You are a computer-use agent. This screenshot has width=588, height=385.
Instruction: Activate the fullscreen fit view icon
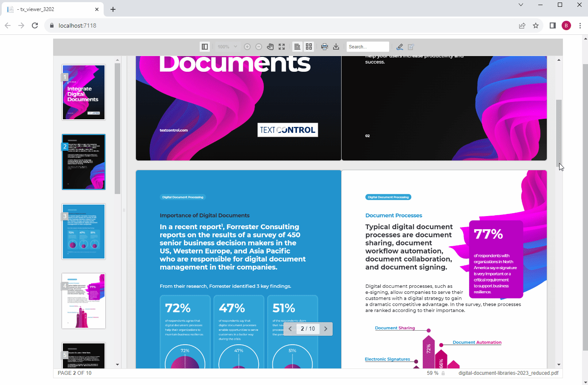282,47
